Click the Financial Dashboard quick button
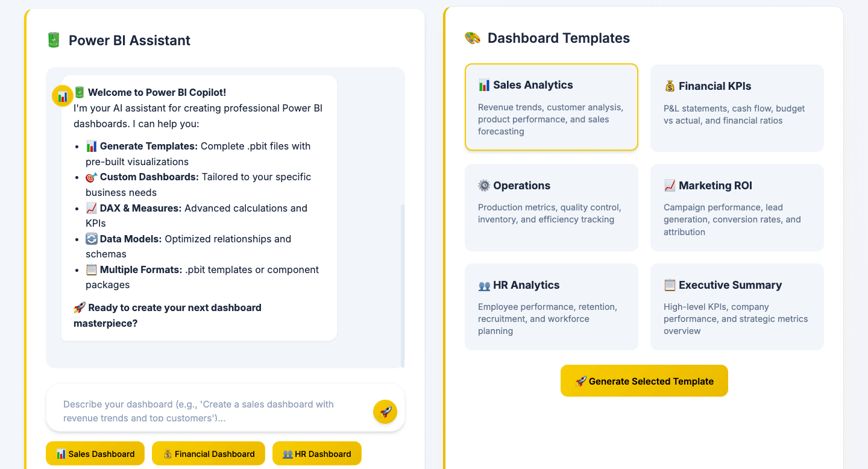The height and width of the screenshot is (469, 868). [x=209, y=453]
